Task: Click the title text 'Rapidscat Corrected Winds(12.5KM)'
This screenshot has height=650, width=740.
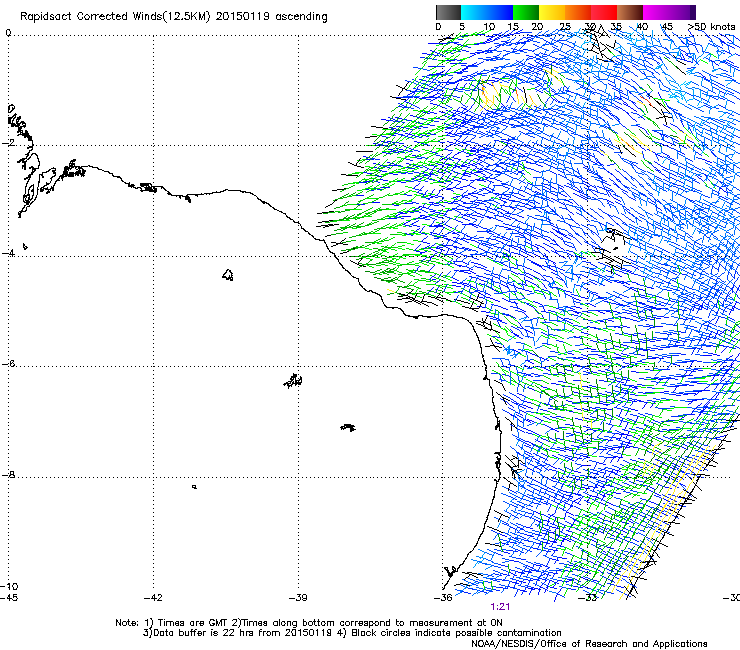Action: 115,17
